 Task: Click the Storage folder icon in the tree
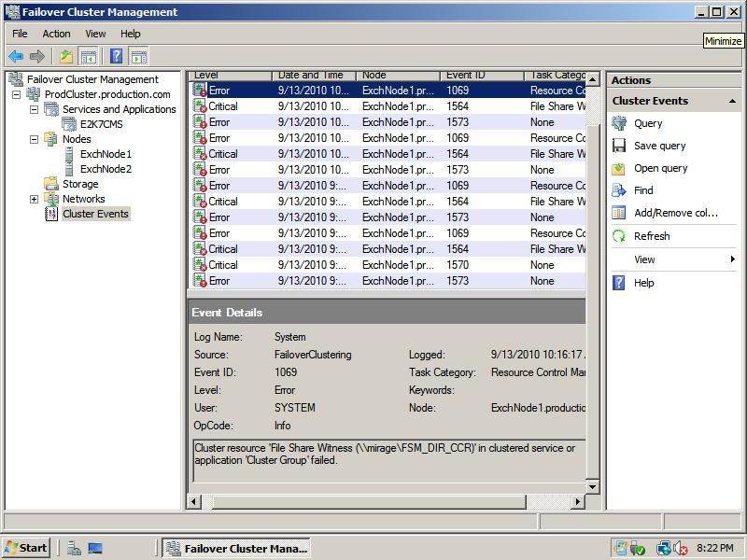tap(51, 183)
